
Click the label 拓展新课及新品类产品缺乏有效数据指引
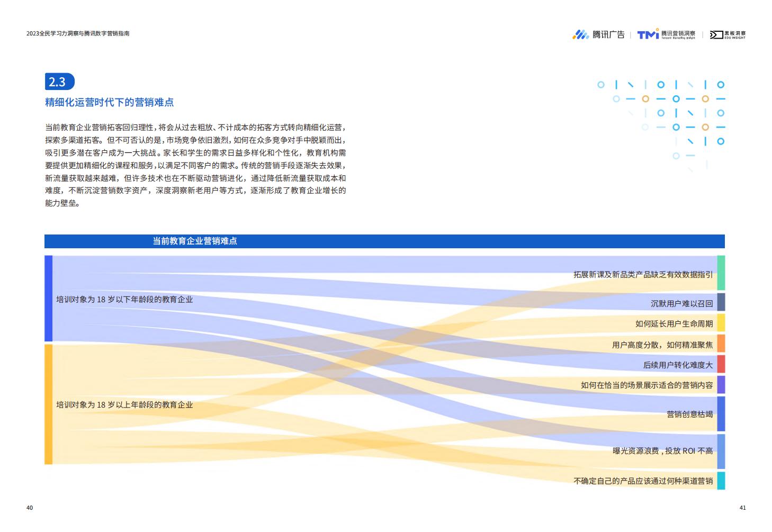643,275
